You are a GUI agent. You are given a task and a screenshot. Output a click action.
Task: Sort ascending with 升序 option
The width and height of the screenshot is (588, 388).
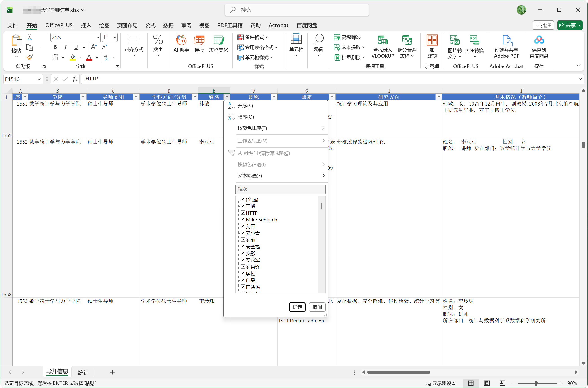click(245, 106)
